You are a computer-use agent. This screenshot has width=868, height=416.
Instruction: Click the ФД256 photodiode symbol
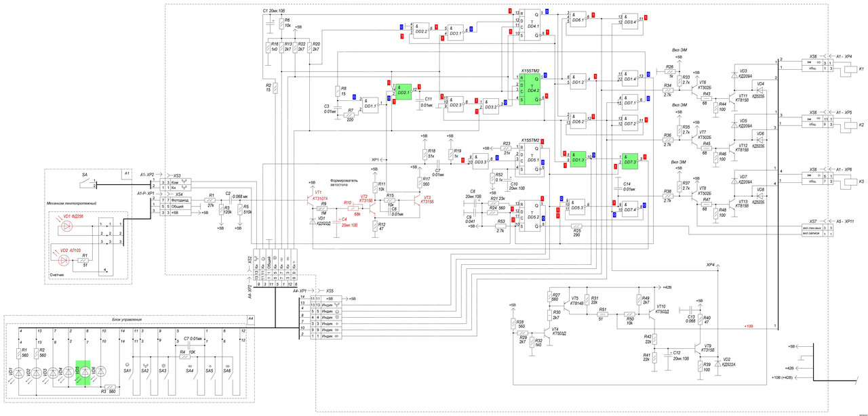click(66, 227)
